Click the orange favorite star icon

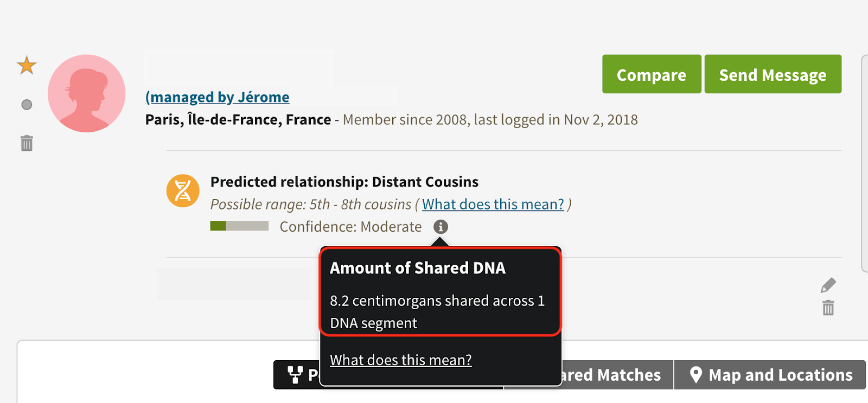[27, 66]
